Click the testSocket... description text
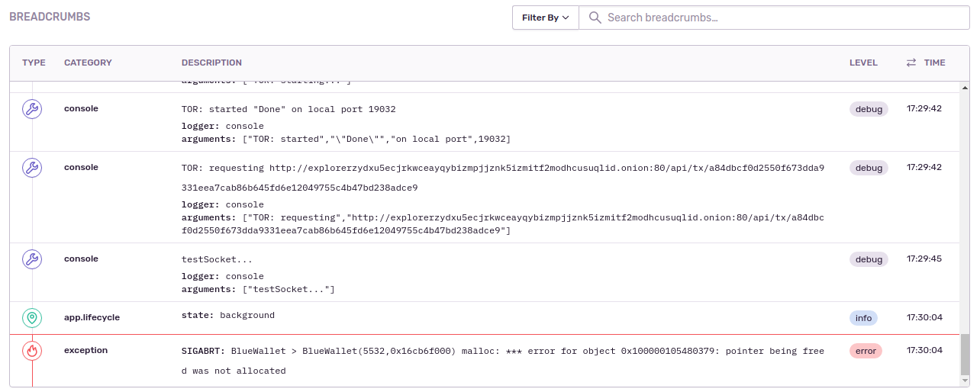 pyautogui.click(x=217, y=259)
